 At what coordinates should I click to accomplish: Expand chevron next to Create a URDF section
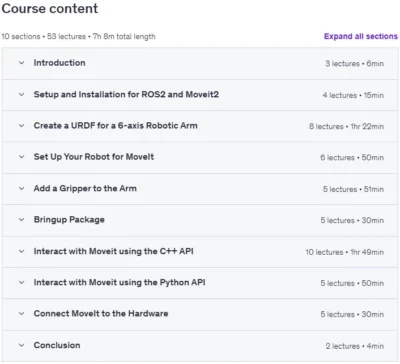coord(21,126)
